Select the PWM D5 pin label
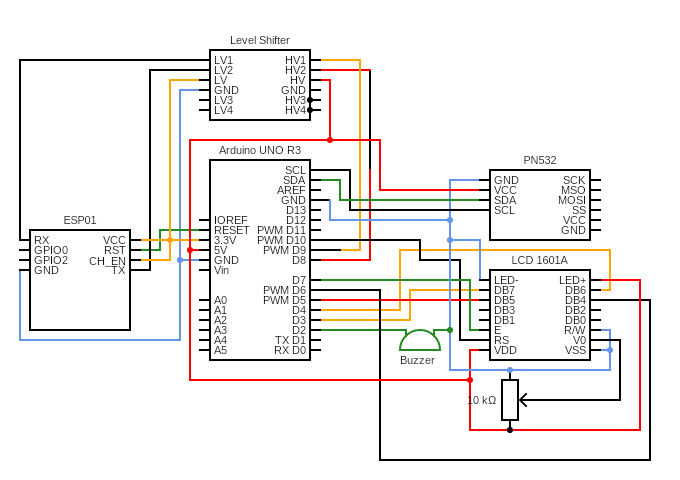This screenshot has width=680, height=480. pos(284,300)
